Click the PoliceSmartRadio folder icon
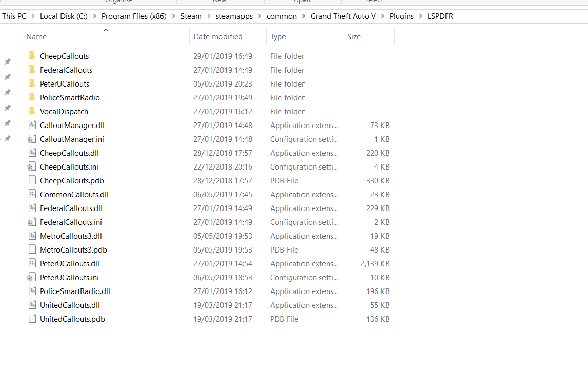The width and height of the screenshot is (588, 376). point(32,97)
